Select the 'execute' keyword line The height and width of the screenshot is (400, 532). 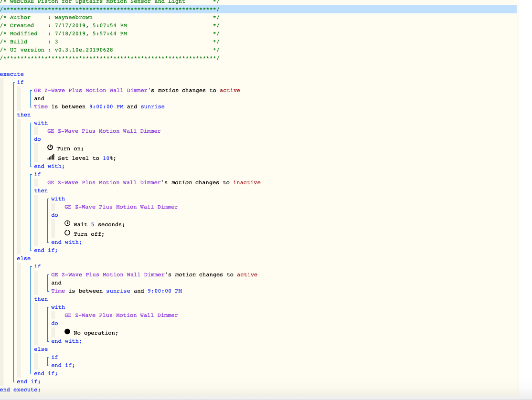(12, 74)
